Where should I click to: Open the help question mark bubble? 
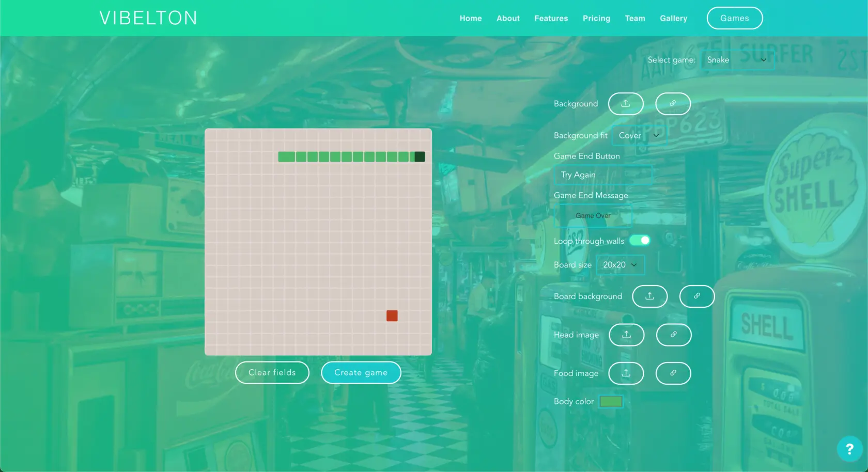coord(849,449)
